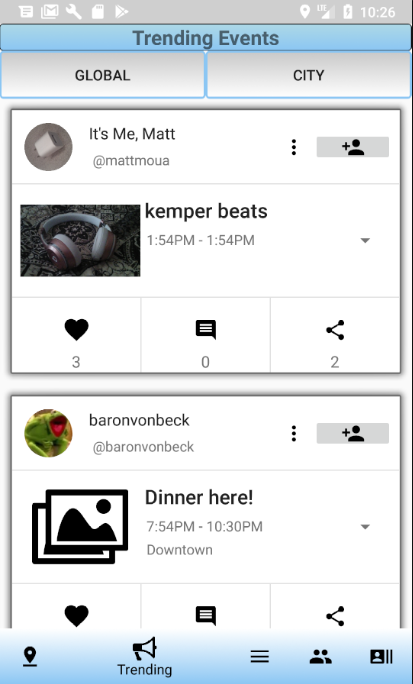Open the list menu icon in bottom bar
Image resolution: width=413 pixels, height=684 pixels.
259,657
